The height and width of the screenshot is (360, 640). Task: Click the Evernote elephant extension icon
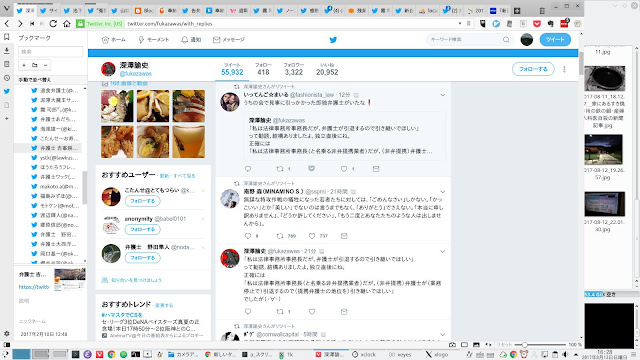pos(550,24)
